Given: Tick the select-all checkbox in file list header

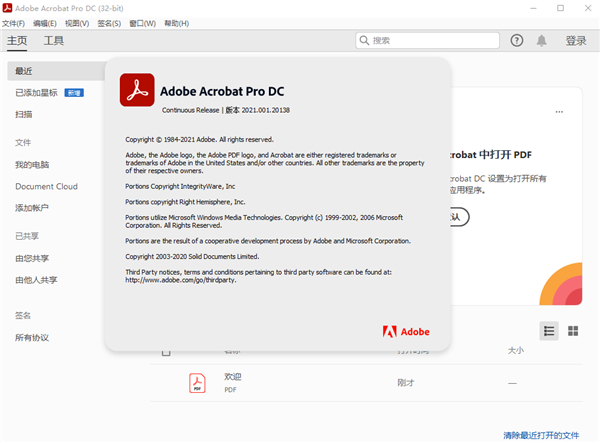Looking at the screenshot, I should point(166,352).
